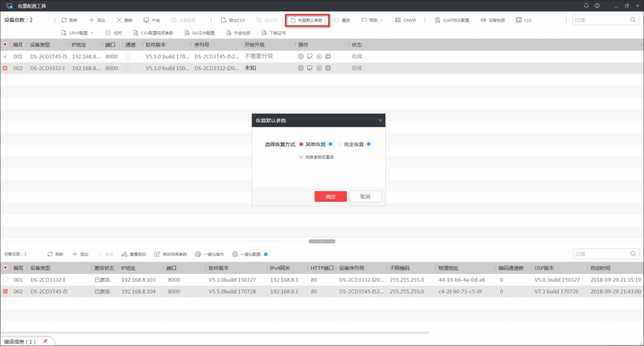Click the top-right 过滤 filter input field
644x346 pixels.
599,20
